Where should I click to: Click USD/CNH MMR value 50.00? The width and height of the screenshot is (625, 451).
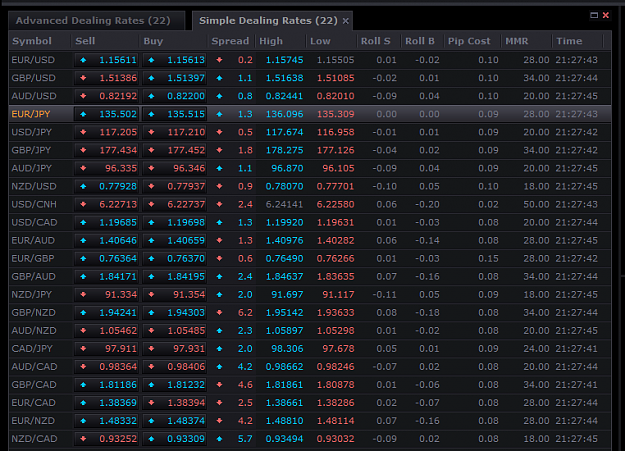click(x=536, y=204)
